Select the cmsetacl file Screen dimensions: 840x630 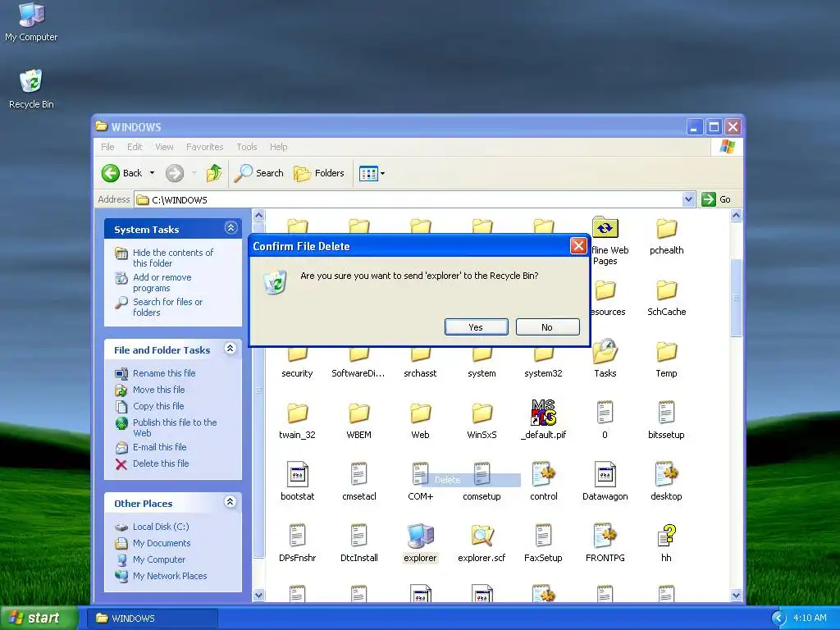(x=359, y=481)
